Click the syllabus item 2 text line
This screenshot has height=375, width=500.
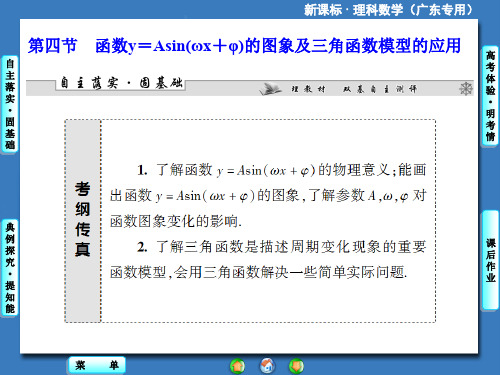pos(282,247)
